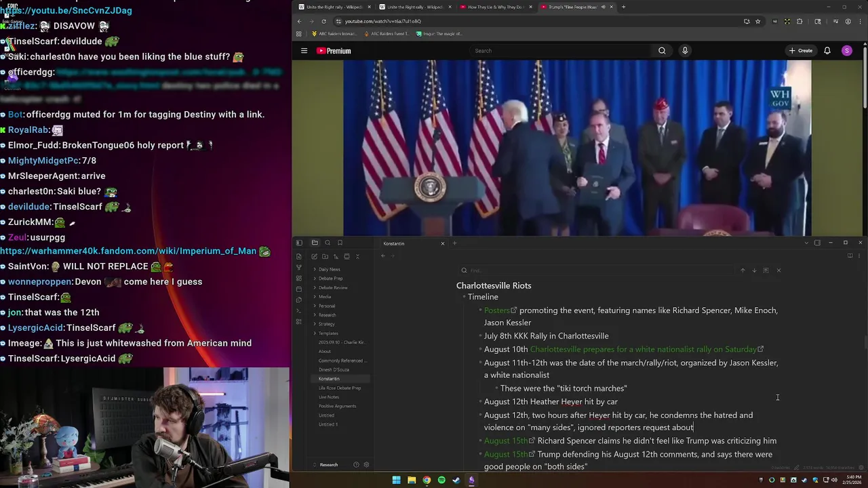Open August 15th link about Richard Spencer
This screenshot has width=868, height=488.
point(509,441)
